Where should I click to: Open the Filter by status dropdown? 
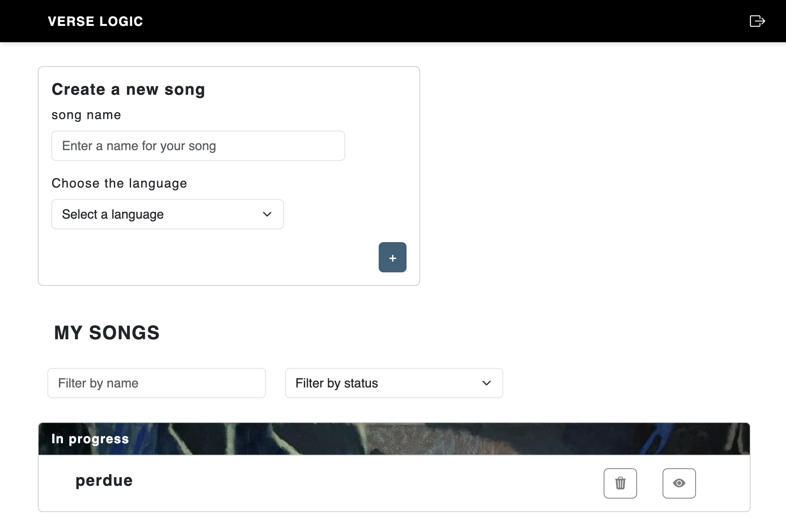[x=394, y=383]
